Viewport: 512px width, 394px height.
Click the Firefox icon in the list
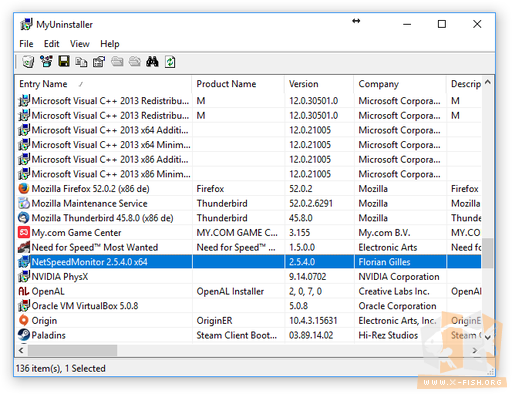coord(24,189)
